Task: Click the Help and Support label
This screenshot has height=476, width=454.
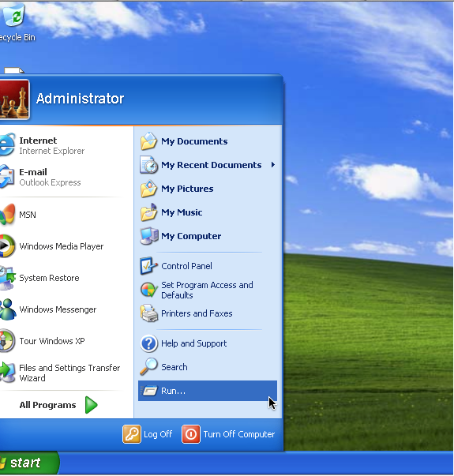Action: coord(193,343)
